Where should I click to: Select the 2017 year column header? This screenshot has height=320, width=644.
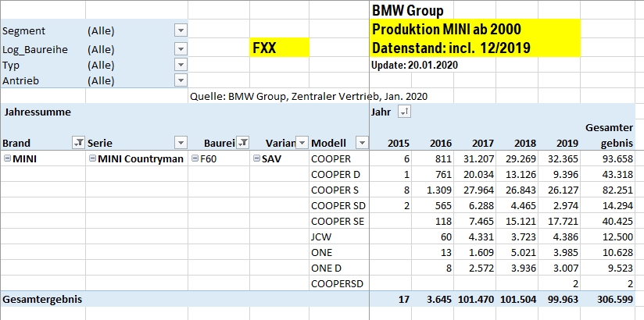click(x=483, y=143)
